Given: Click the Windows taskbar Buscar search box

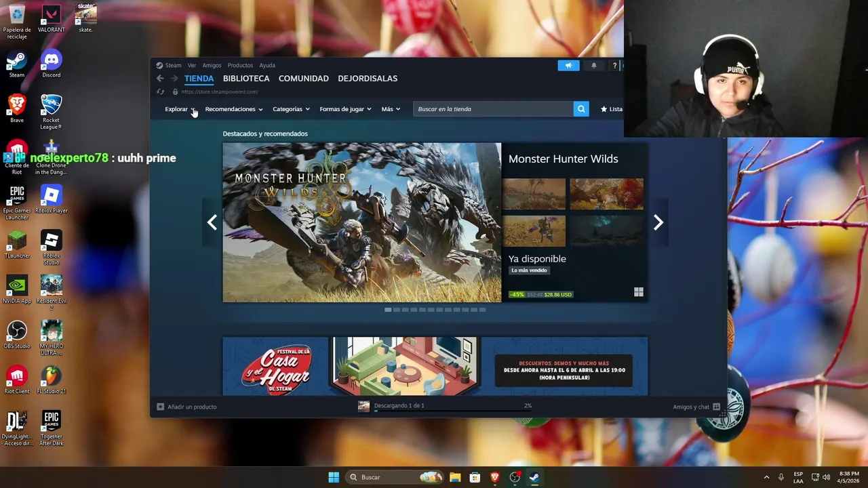Looking at the screenshot, I should [395, 477].
